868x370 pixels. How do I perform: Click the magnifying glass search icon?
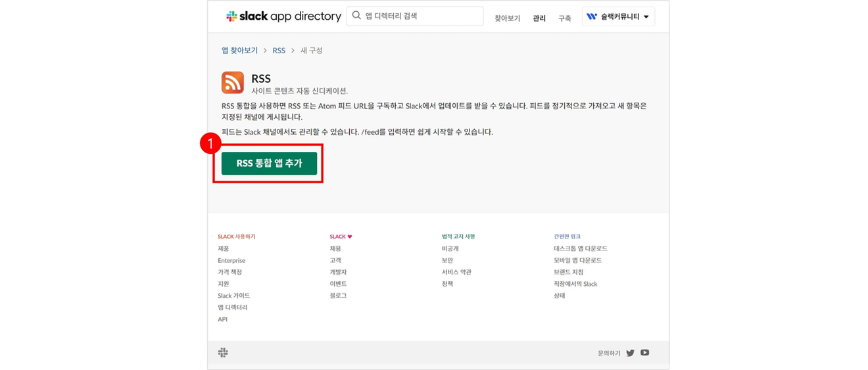[x=356, y=16]
